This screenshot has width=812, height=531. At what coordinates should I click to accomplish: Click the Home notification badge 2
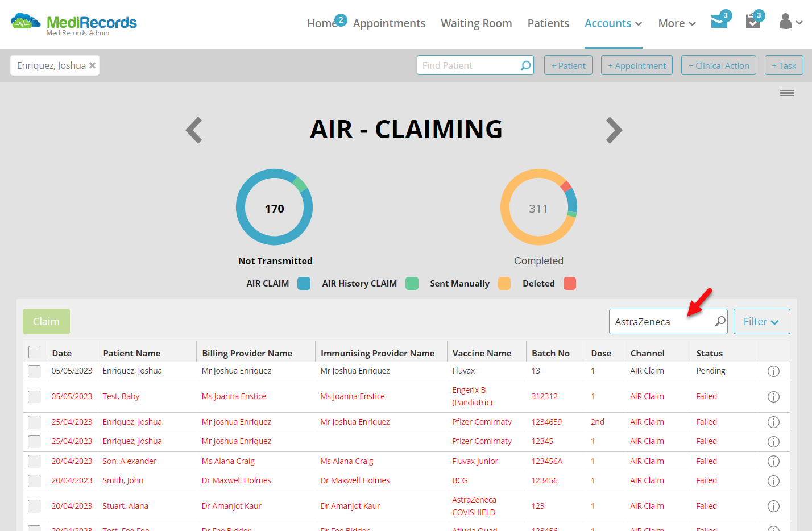pos(341,20)
